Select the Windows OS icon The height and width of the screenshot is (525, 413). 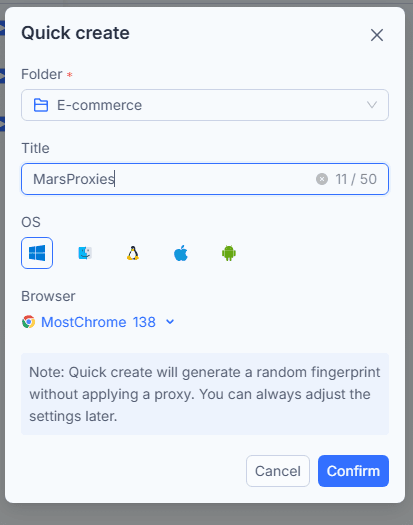(x=37, y=253)
